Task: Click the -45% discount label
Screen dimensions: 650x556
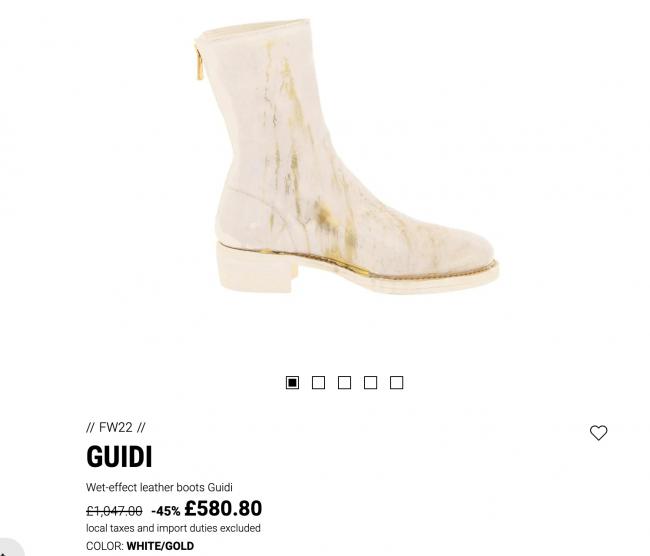Action: [x=166, y=511]
